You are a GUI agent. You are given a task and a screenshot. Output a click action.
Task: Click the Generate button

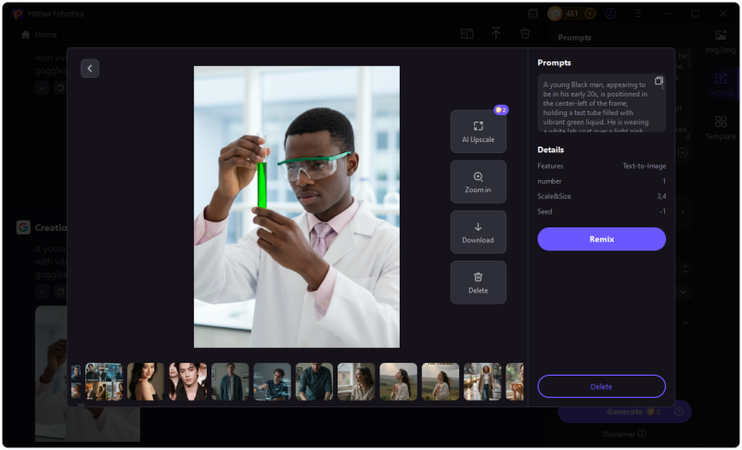point(624,412)
